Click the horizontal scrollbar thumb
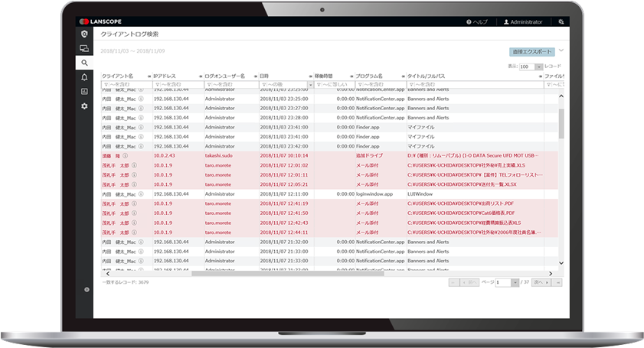The width and height of the screenshot is (644, 348). pyautogui.click(x=287, y=274)
